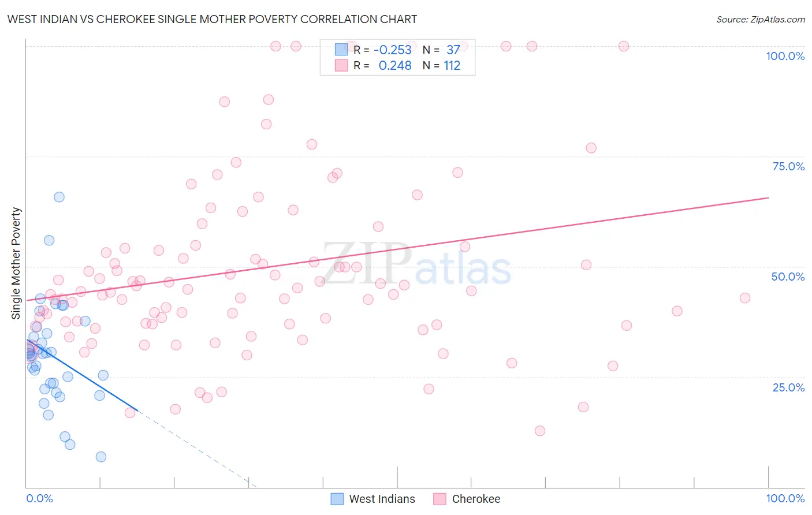Click the 75.0% y-axis tick label
Screen dimensions: 812x515
pyautogui.click(x=788, y=166)
